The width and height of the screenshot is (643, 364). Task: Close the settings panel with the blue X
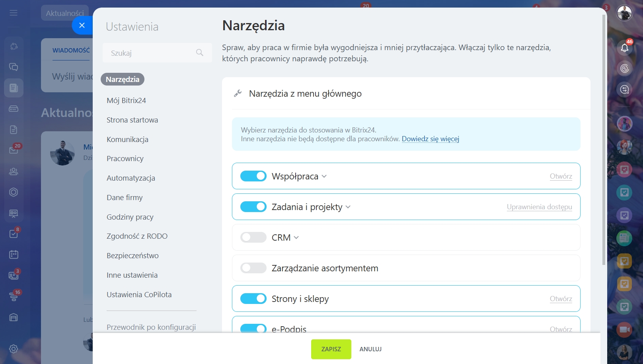tap(82, 25)
